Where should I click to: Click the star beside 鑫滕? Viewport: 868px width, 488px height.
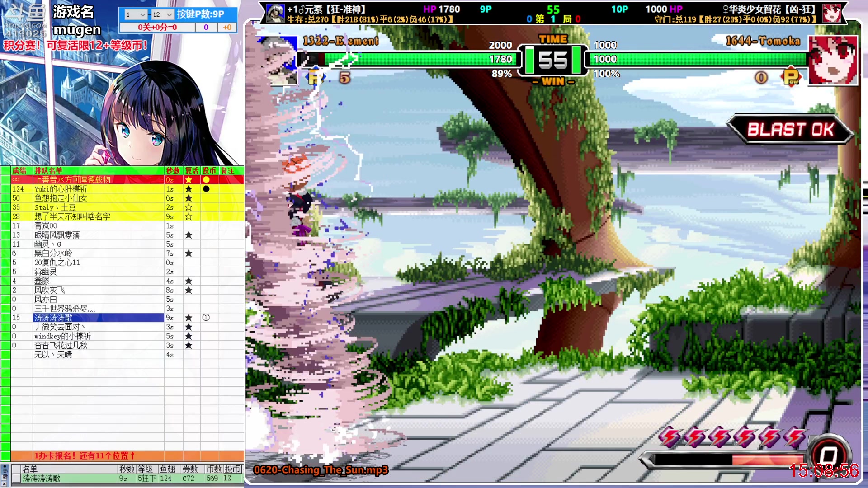pyautogui.click(x=189, y=281)
